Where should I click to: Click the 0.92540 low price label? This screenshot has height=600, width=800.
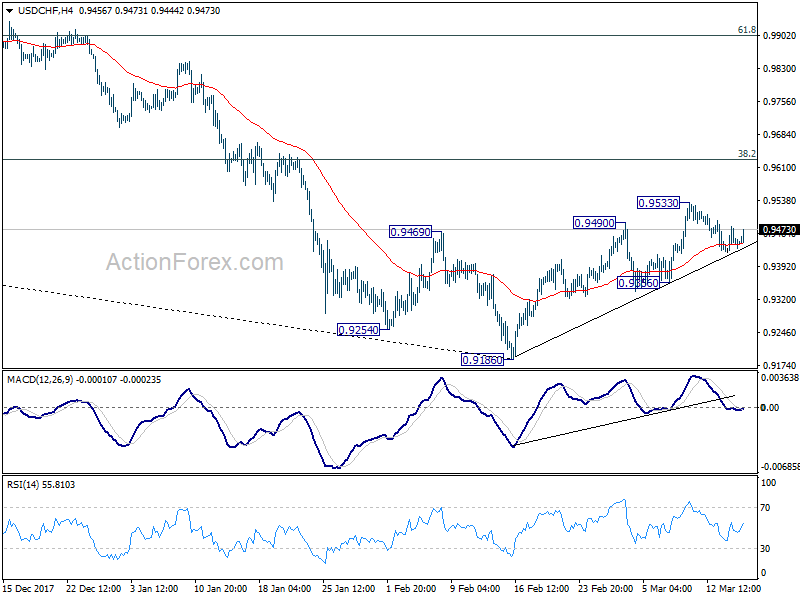(x=359, y=330)
